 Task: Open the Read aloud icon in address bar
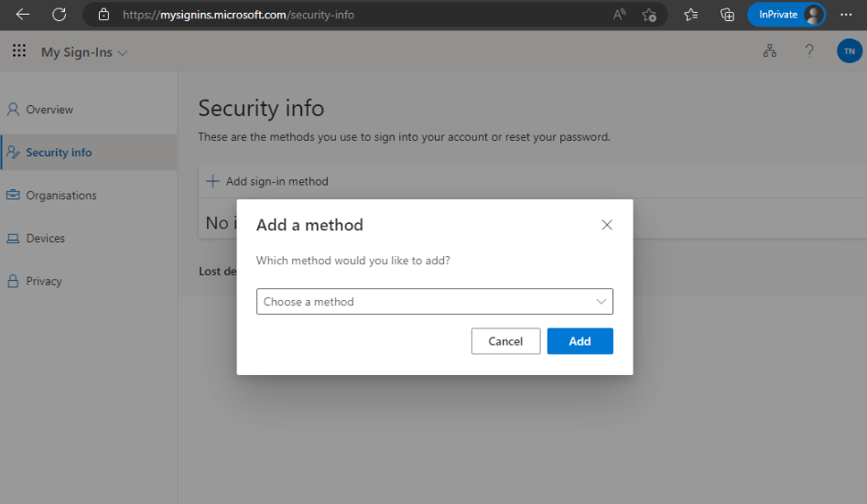click(619, 15)
